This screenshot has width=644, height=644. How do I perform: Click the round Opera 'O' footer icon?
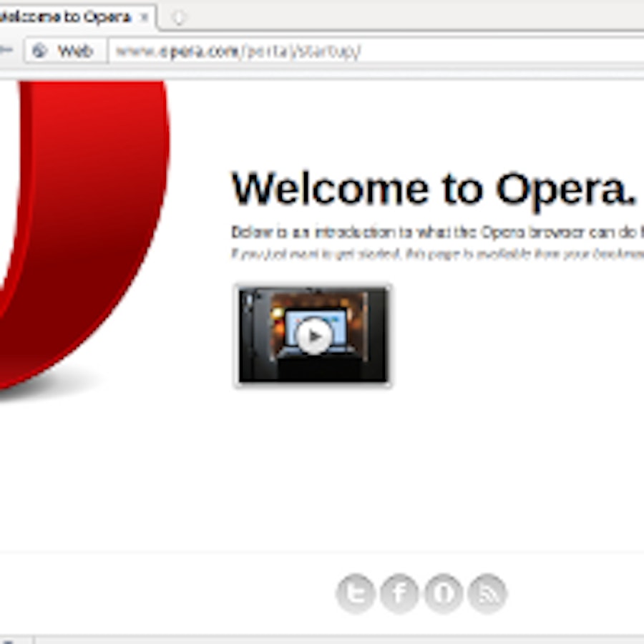[x=444, y=593]
